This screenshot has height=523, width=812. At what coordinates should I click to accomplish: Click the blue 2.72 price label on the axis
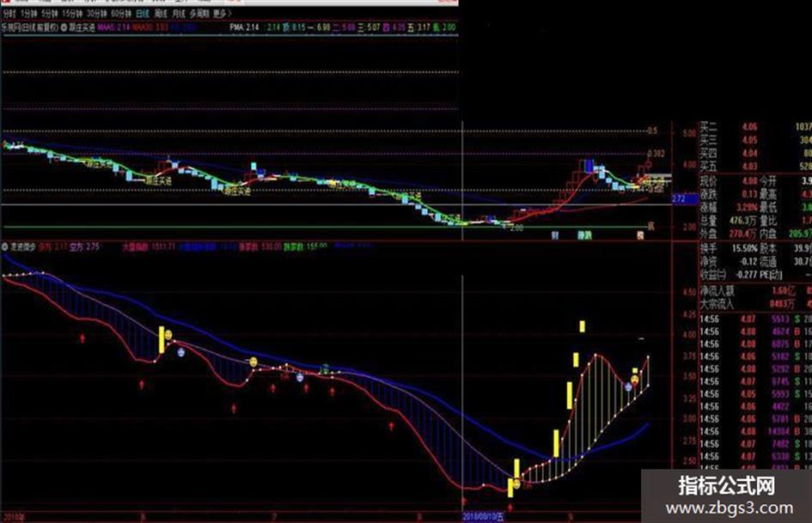(x=685, y=198)
